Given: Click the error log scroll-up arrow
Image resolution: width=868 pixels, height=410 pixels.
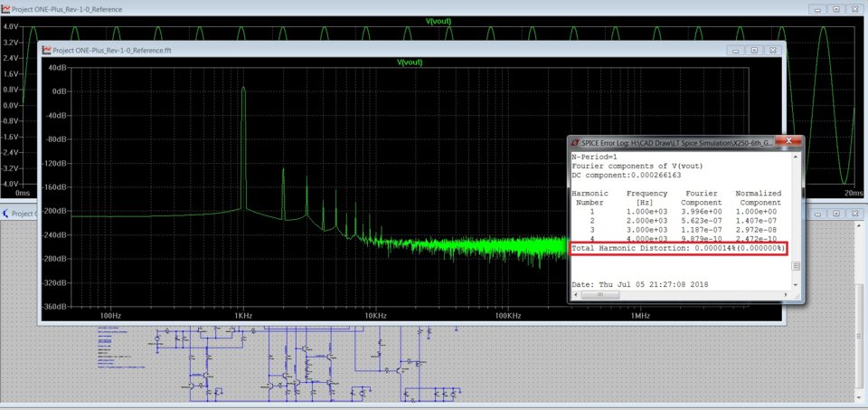Looking at the screenshot, I should 796,157.
